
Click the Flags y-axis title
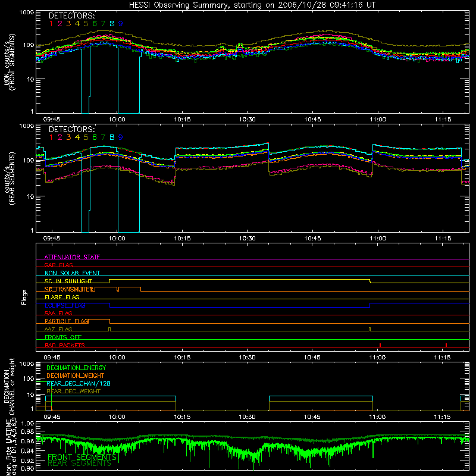click(x=24, y=297)
